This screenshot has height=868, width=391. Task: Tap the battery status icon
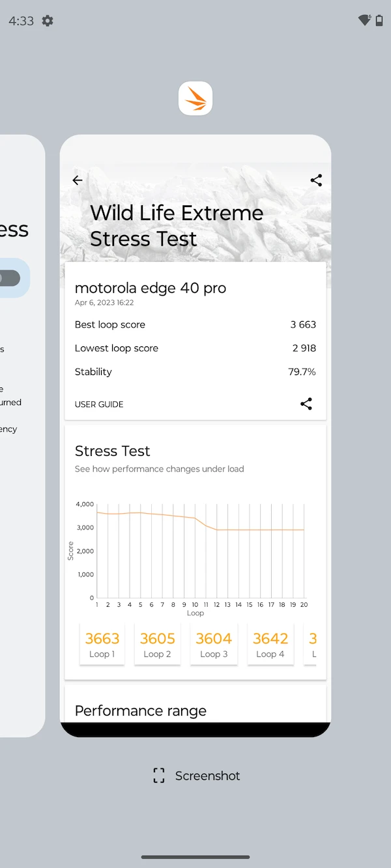379,21
